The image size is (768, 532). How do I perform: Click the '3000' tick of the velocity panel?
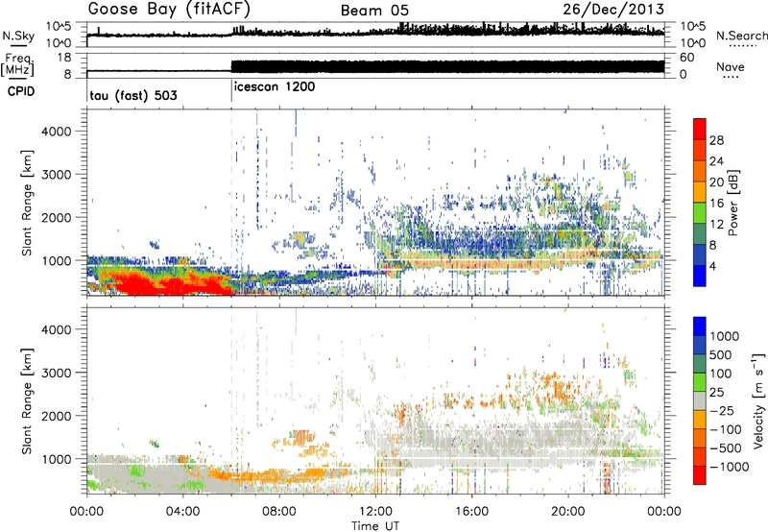(x=56, y=373)
